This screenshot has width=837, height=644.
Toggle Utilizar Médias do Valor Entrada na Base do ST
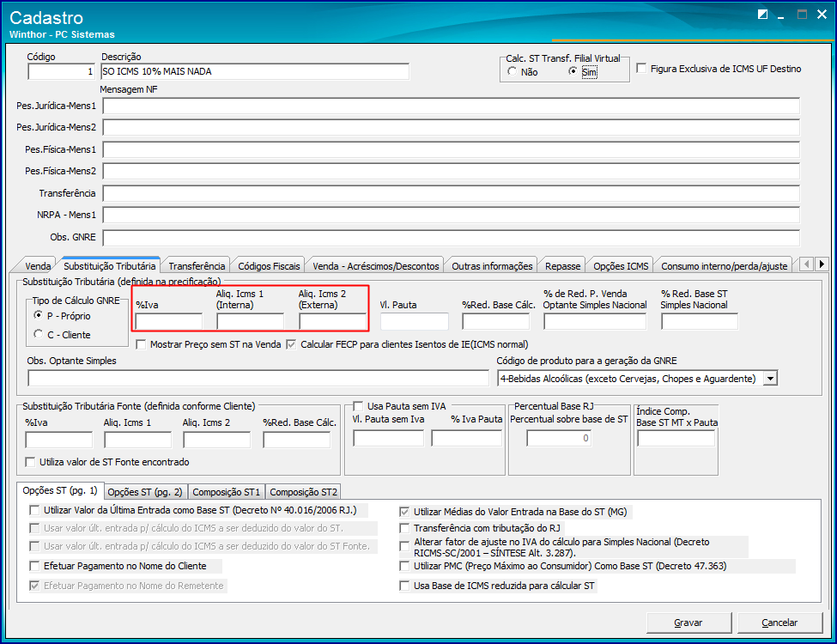tap(404, 512)
